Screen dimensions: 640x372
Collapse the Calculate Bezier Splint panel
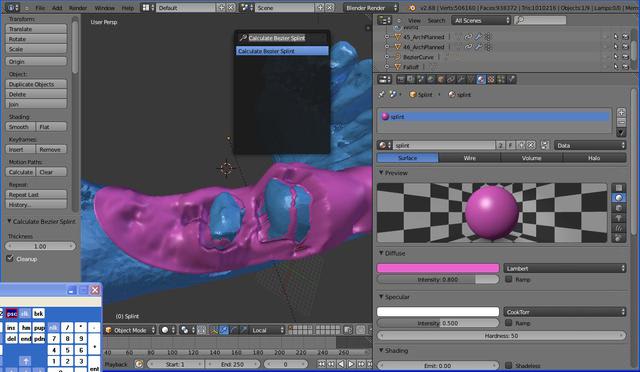[9, 221]
